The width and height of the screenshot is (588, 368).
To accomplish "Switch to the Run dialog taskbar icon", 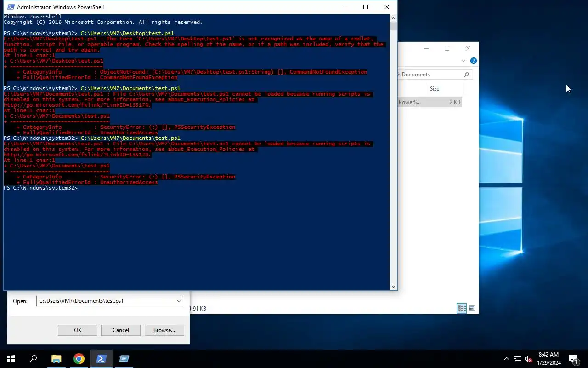I will click(x=124, y=359).
